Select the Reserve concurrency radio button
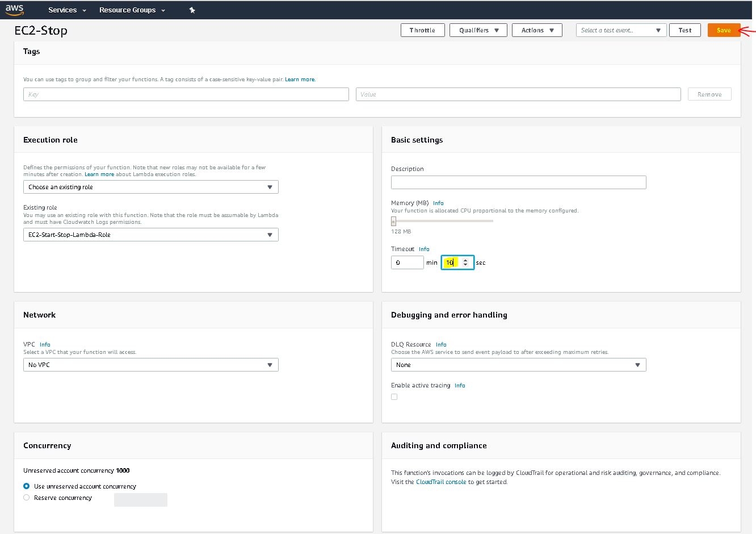 [27, 498]
